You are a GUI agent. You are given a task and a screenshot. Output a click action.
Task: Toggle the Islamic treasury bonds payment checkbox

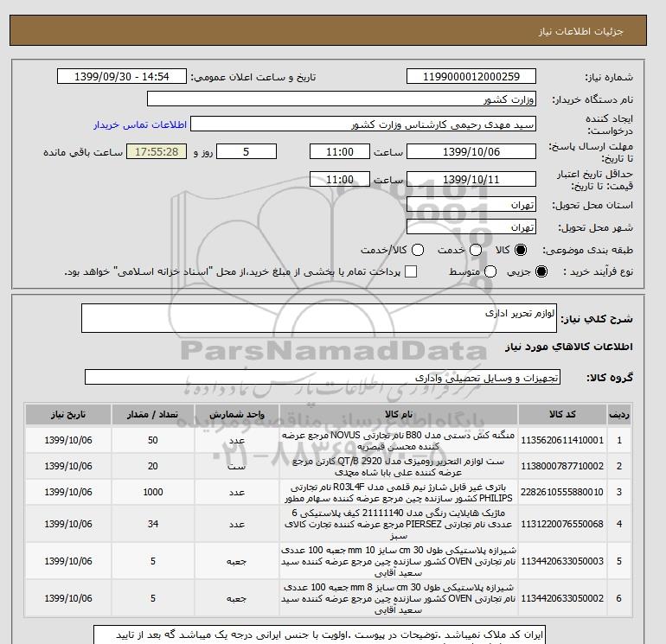click(411, 271)
